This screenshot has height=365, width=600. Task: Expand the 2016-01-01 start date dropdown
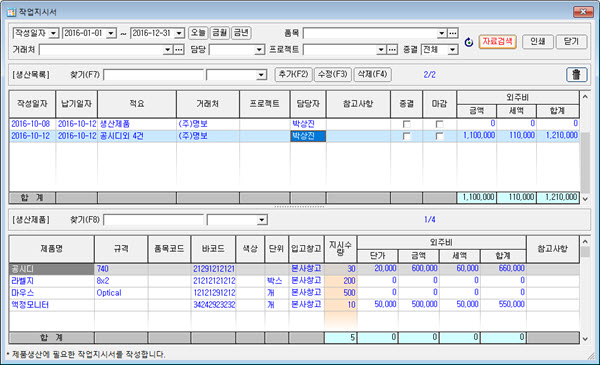[x=111, y=33]
